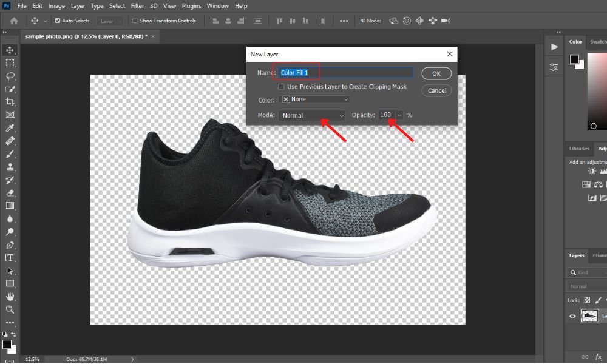Screen dimensions: 607x364
Task: Select the Rectangular Marquee tool
Action: (x=10, y=62)
